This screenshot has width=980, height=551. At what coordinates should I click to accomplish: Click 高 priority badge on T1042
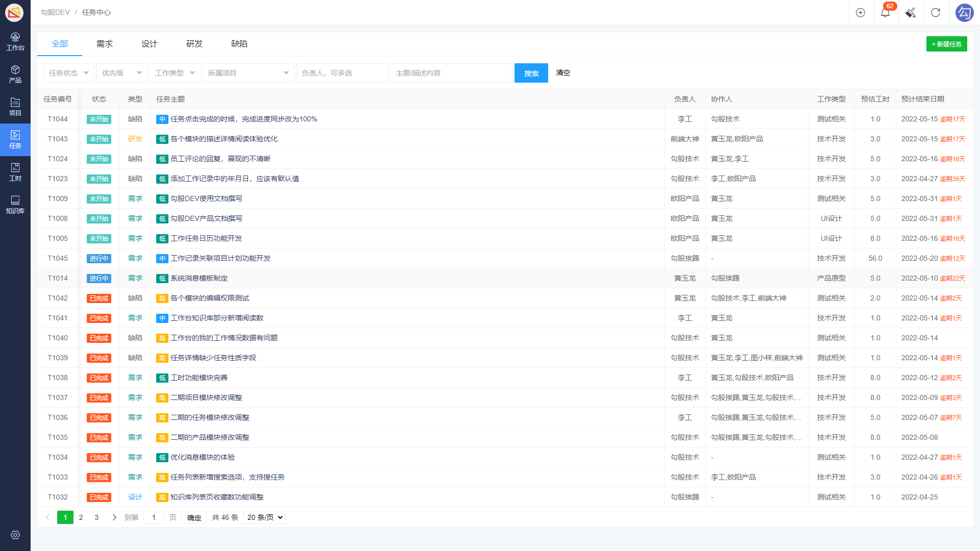pyautogui.click(x=162, y=298)
